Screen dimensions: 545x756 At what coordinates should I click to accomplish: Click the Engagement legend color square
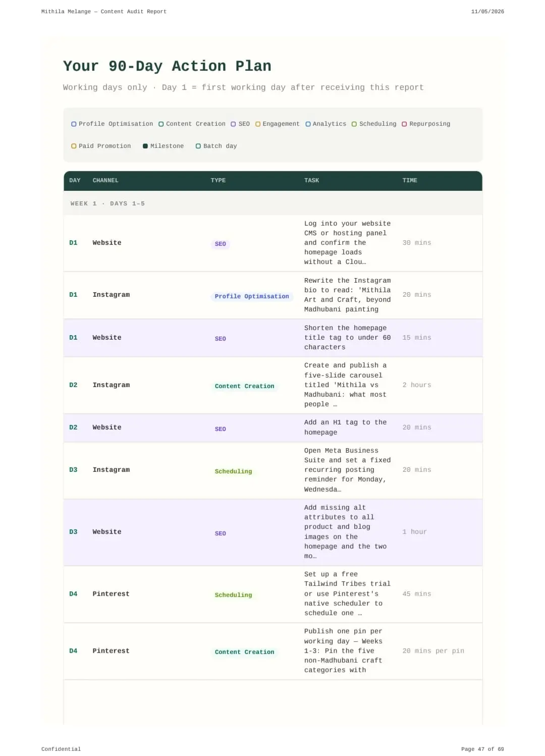[x=258, y=124]
